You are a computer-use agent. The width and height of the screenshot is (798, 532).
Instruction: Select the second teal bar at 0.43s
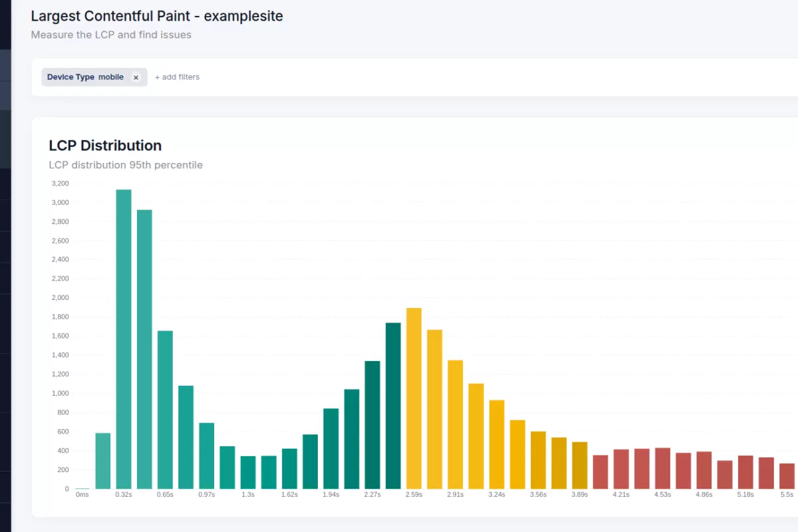(144, 346)
